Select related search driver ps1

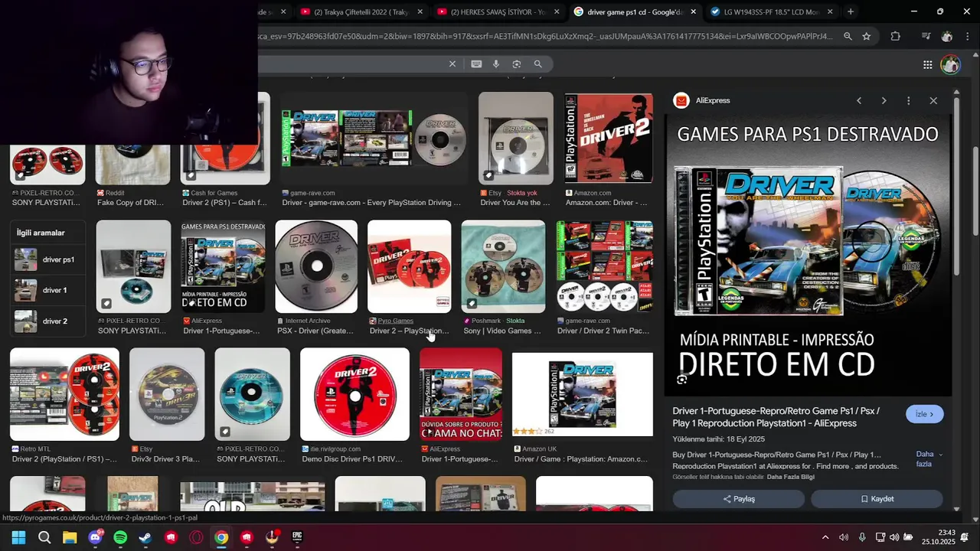pyautogui.click(x=47, y=259)
